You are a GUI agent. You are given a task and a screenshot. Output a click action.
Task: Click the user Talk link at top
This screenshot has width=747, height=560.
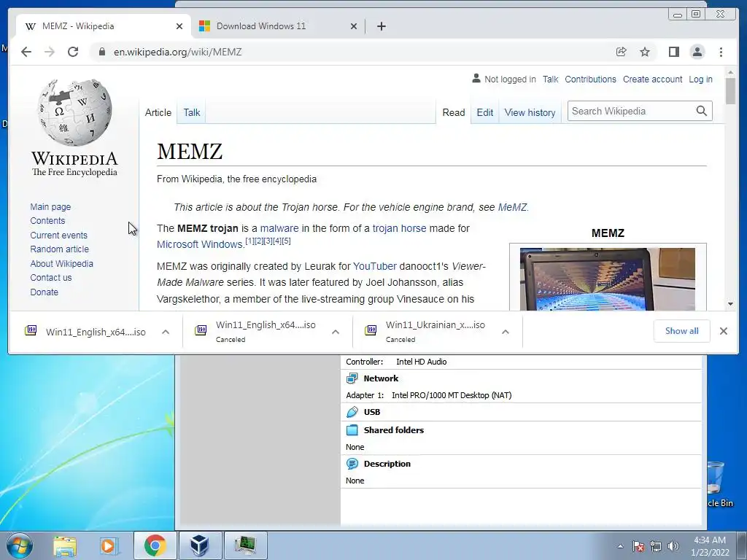point(550,79)
